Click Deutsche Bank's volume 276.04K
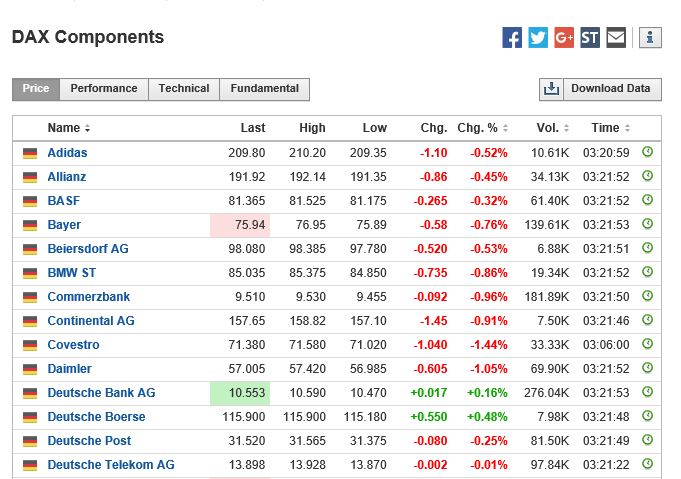Viewport: 681px width, 479px height. tap(546, 393)
